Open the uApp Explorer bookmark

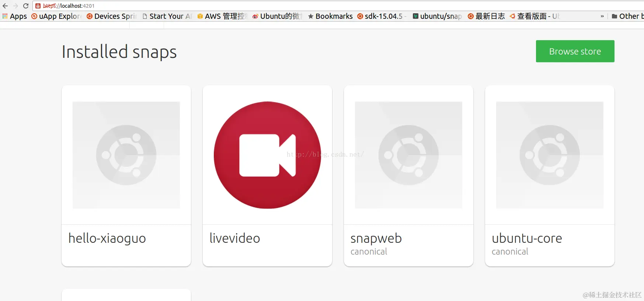(56, 16)
